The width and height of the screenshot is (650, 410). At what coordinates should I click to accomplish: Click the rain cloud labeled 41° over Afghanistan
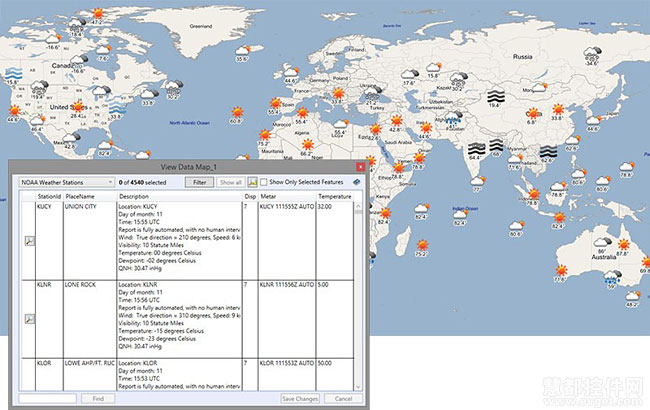coord(454,117)
